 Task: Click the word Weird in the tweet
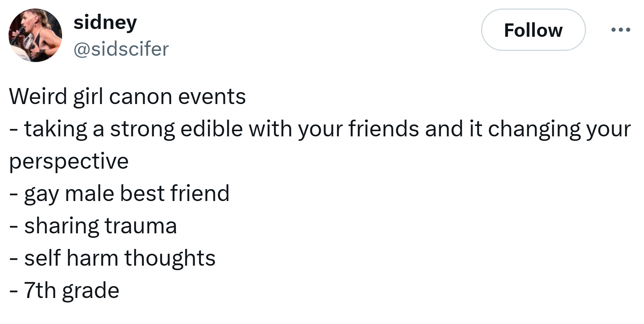(x=39, y=97)
